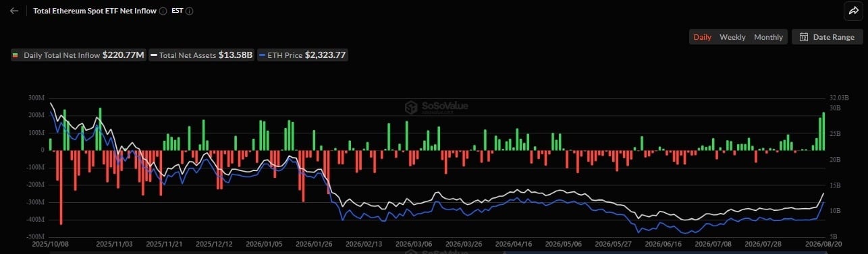Open the Date Range picker
This screenshot has width=868, height=254.
tap(827, 37)
